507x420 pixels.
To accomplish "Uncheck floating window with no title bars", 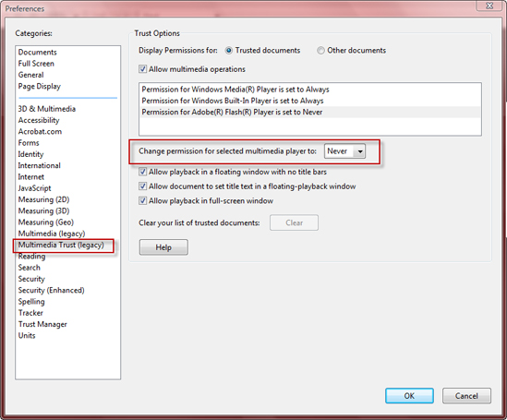I will click(142, 172).
